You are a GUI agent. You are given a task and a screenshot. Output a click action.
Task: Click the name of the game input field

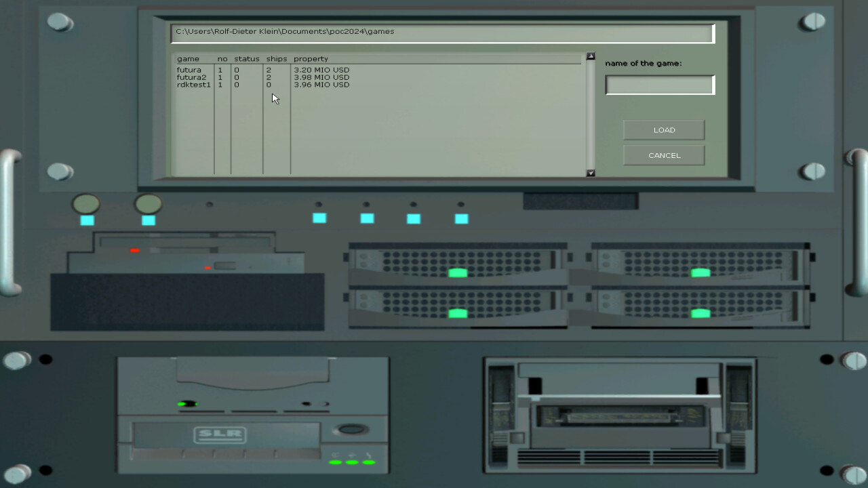pos(658,84)
